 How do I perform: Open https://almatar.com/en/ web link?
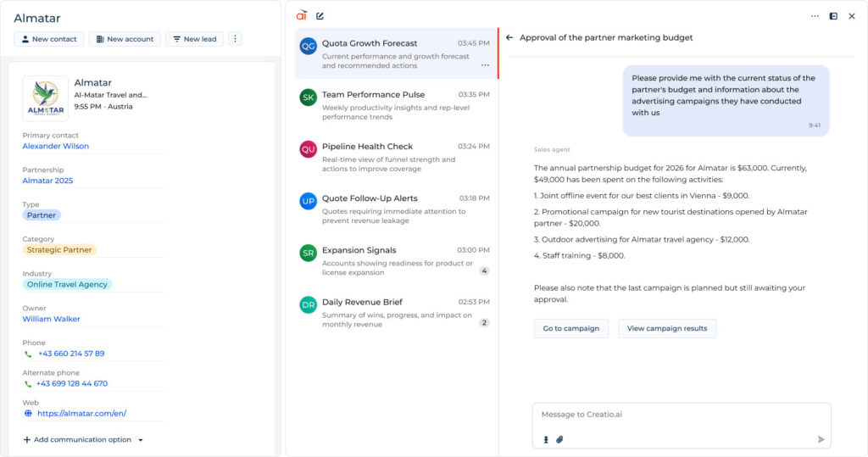(82, 413)
